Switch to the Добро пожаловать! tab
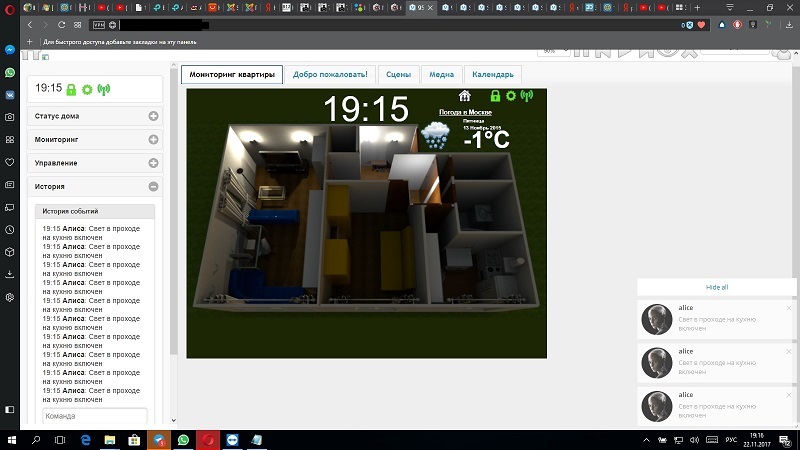This screenshot has height=450, width=800. [330, 74]
